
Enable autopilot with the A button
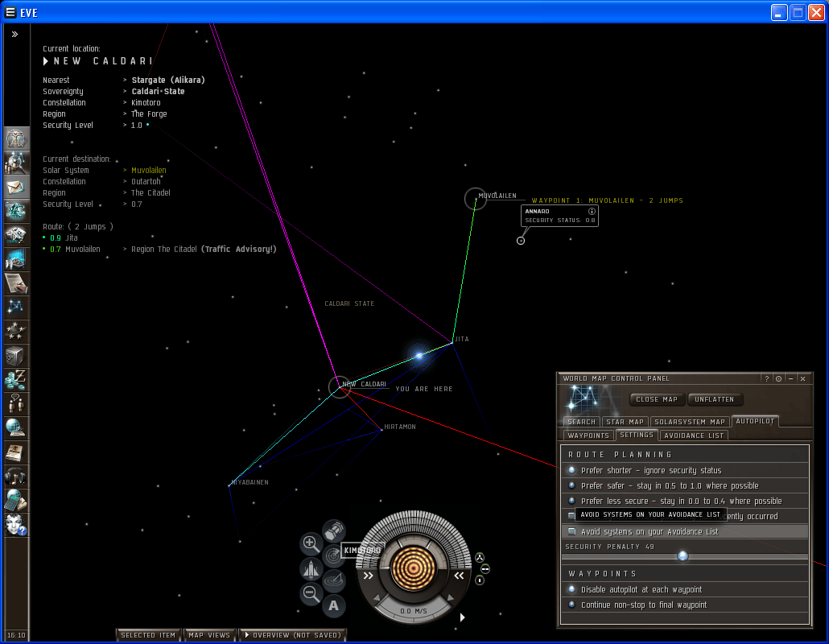(334, 605)
